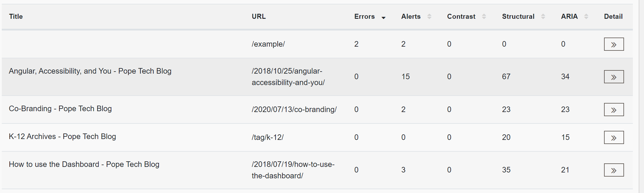Select the URL column header
The width and height of the screenshot is (644, 193).
pyautogui.click(x=259, y=16)
